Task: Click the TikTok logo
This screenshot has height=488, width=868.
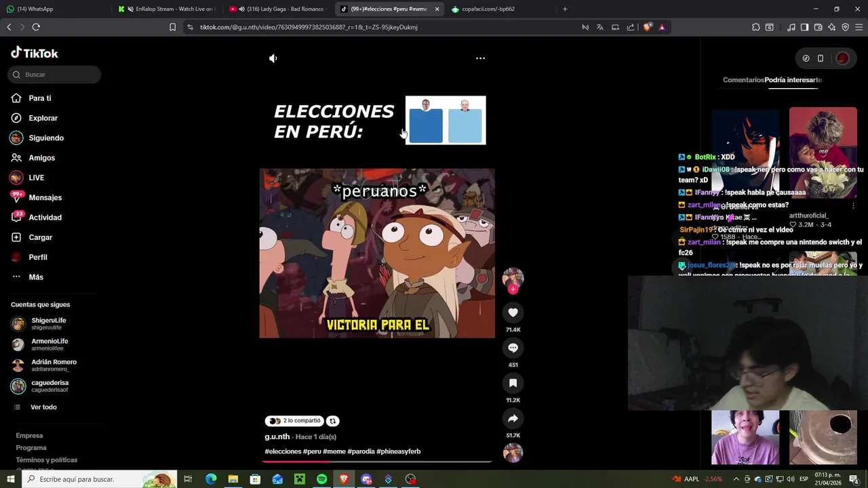Action: (35, 53)
